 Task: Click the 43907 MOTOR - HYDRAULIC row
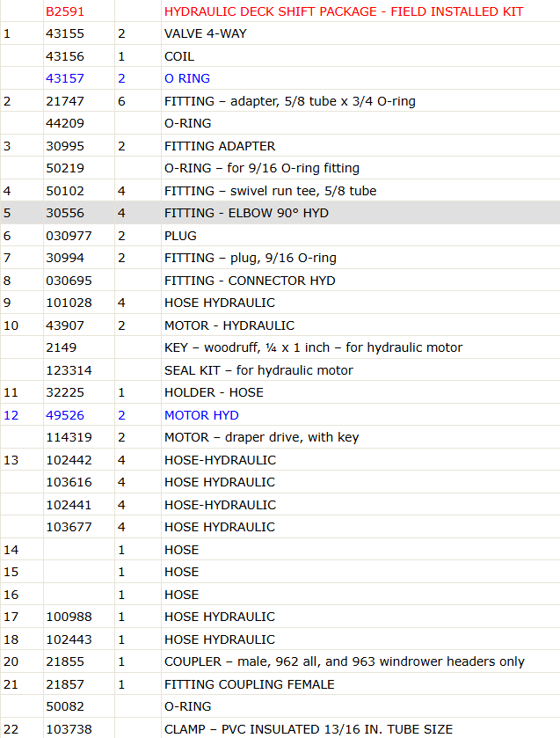click(280, 325)
